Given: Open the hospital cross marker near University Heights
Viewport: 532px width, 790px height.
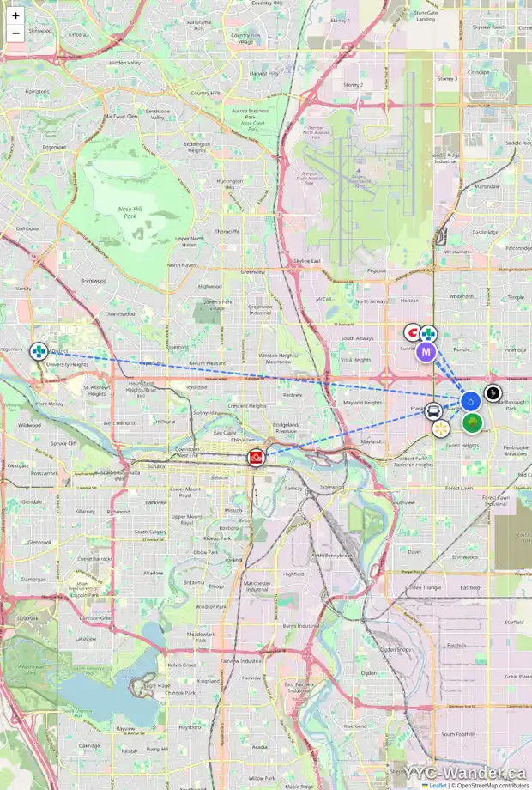Looking at the screenshot, I should click(39, 351).
